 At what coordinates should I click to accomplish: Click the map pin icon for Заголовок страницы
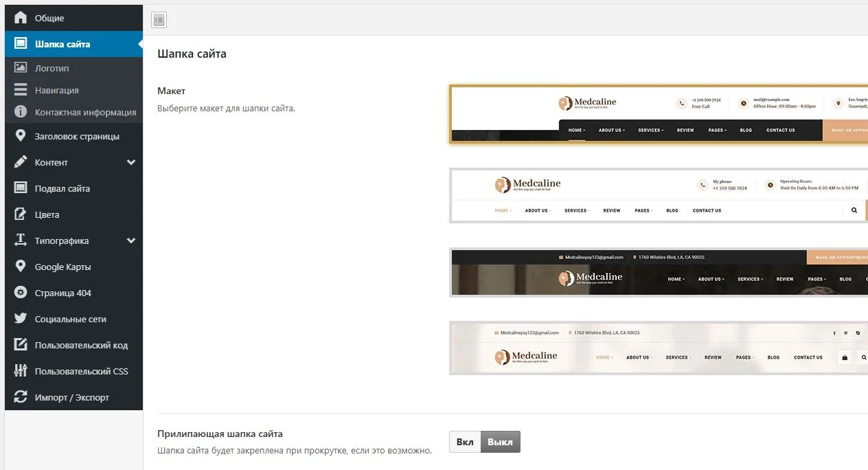[x=21, y=136]
